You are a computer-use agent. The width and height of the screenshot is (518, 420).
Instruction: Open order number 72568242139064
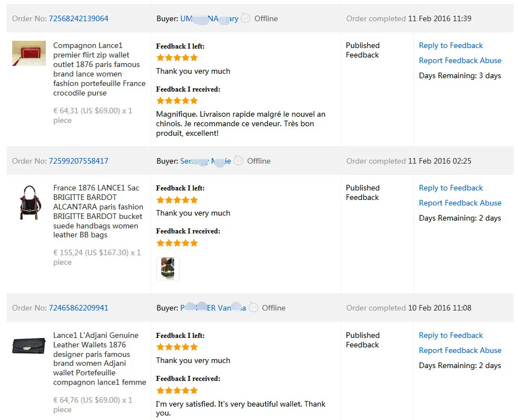(x=79, y=18)
